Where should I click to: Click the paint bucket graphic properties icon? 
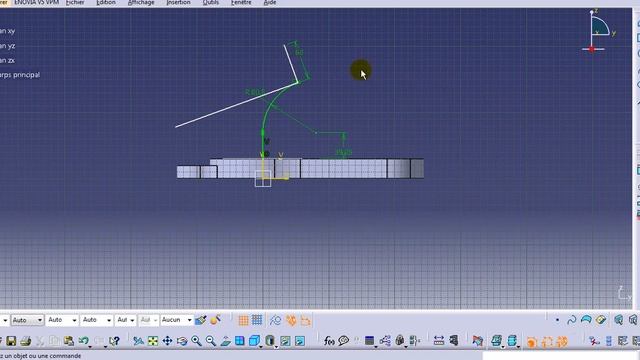coord(215,320)
